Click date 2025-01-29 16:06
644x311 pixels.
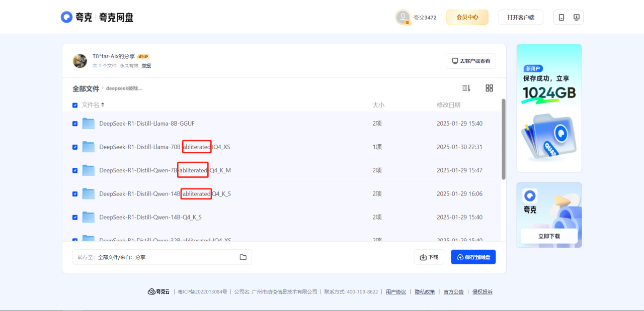coord(459,194)
